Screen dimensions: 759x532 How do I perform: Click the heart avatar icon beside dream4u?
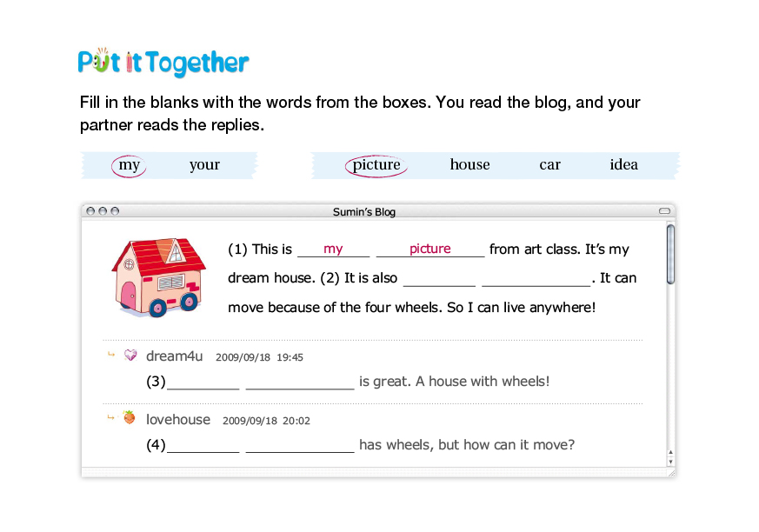pyautogui.click(x=130, y=356)
